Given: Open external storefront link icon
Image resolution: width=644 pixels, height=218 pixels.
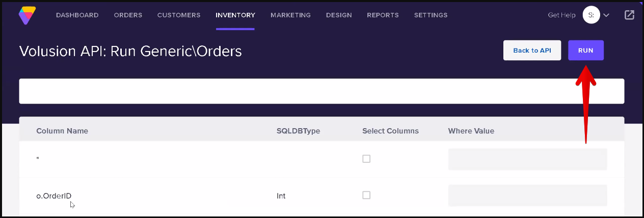Looking at the screenshot, I should point(629,15).
